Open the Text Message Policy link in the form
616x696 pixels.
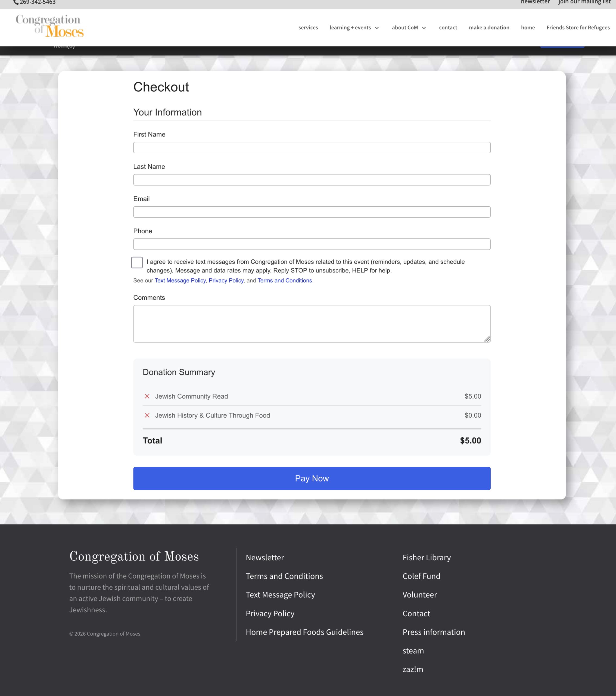(180, 281)
